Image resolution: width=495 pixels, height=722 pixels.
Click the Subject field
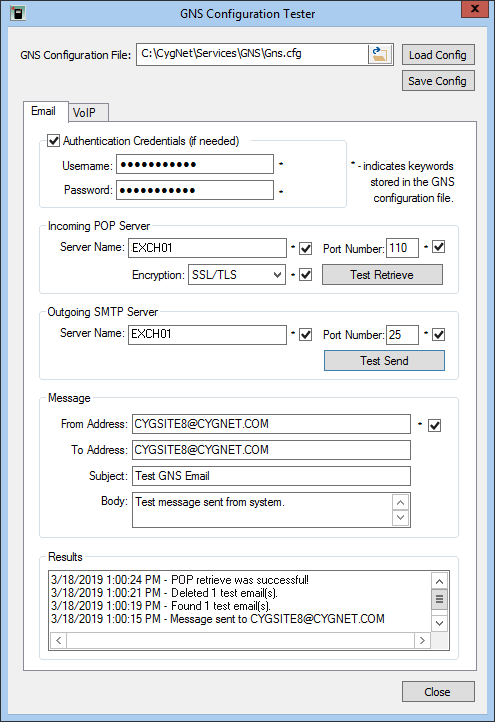coord(271,476)
